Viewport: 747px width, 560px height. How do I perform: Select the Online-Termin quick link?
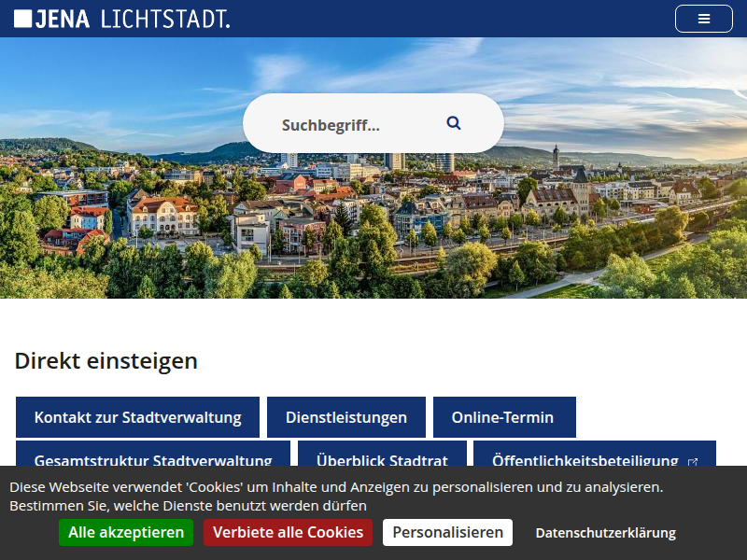pos(503,417)
